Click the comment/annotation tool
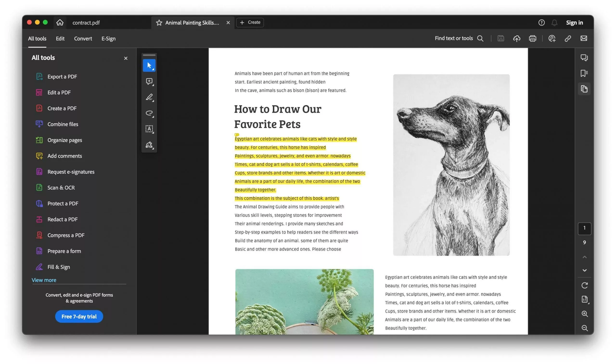This screenshot has width=616, height=364. pyautogui.click(x=149, y=82)
